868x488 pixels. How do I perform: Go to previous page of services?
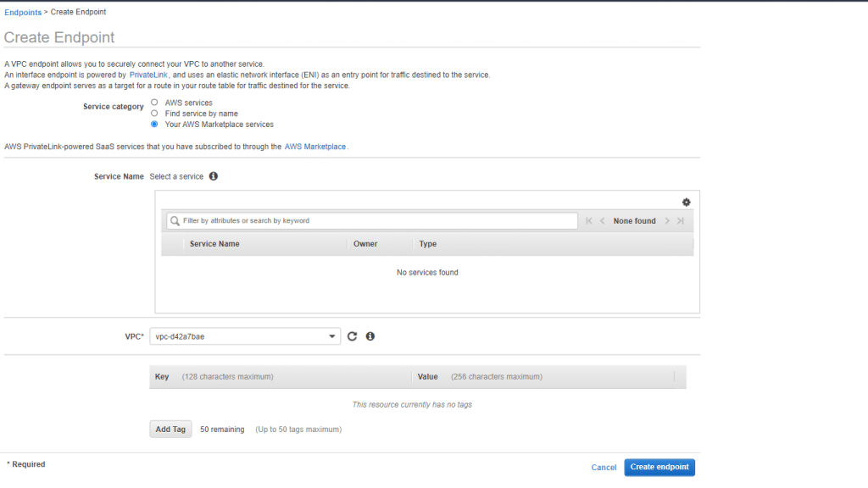pos(603,221)
